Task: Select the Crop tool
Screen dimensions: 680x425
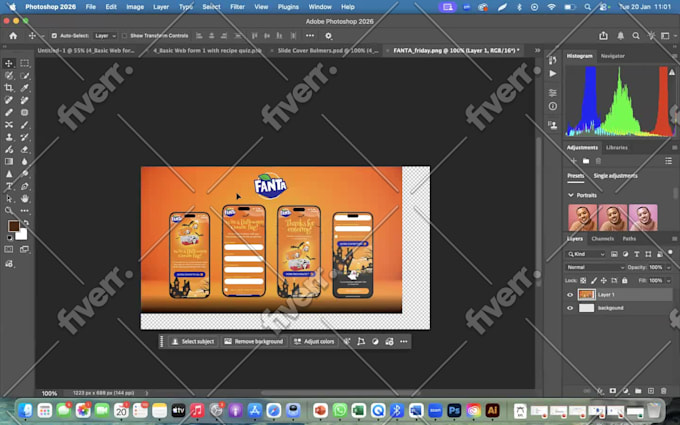Action: 9,88
